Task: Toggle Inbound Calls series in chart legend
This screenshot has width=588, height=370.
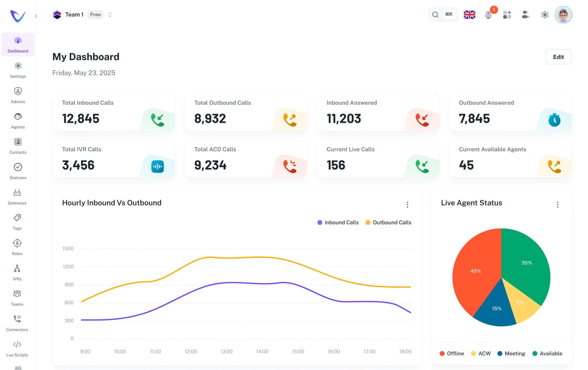Action: pos(338,222)
